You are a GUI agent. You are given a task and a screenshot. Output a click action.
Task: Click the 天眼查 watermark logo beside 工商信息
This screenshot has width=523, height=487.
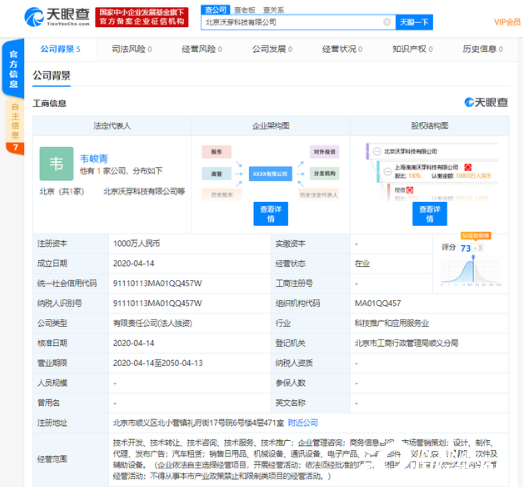coord(486,102)
